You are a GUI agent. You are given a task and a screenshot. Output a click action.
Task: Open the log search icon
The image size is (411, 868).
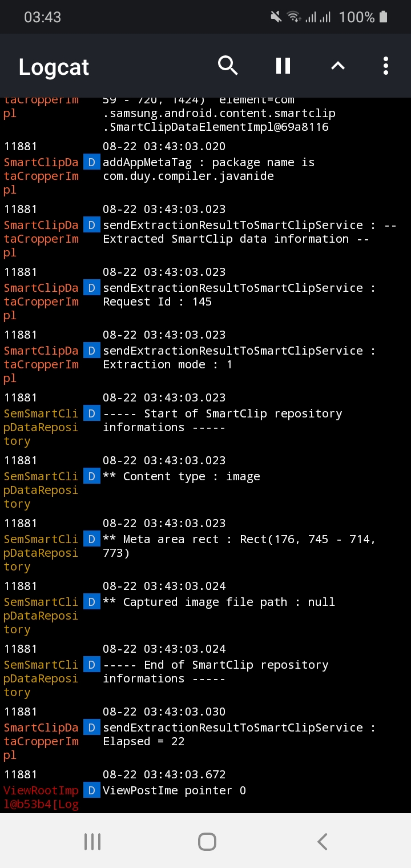(228, 66)
